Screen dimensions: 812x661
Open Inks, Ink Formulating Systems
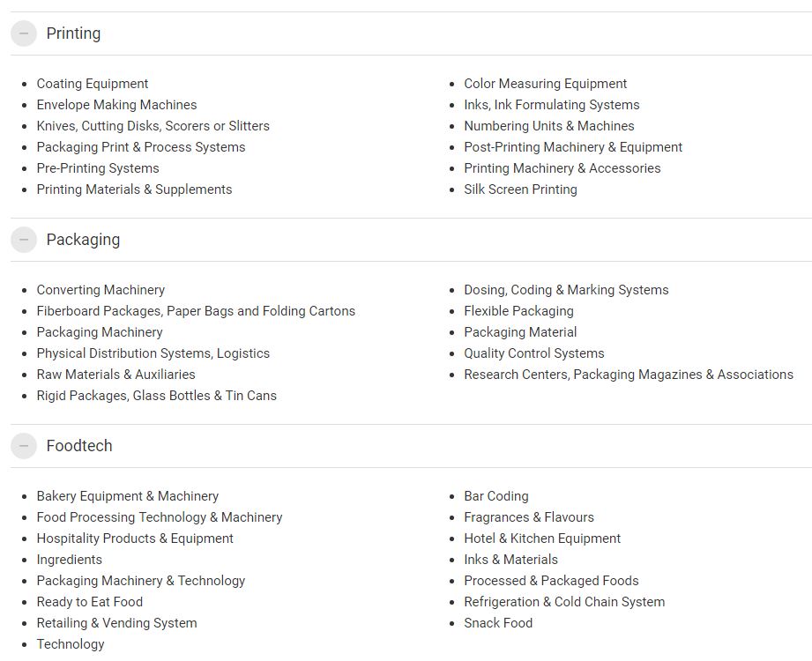pos(552,105)
